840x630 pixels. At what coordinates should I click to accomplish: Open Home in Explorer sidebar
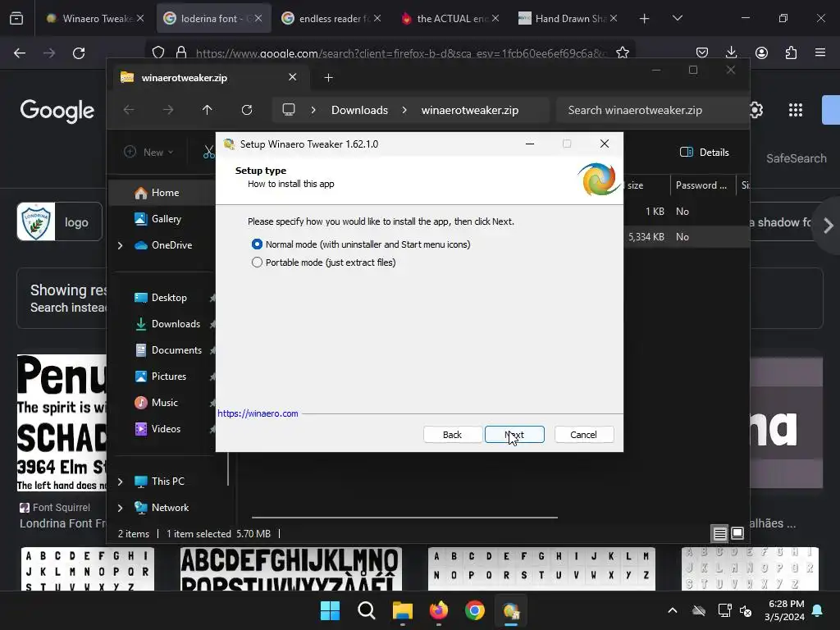(x=164, y=192)
